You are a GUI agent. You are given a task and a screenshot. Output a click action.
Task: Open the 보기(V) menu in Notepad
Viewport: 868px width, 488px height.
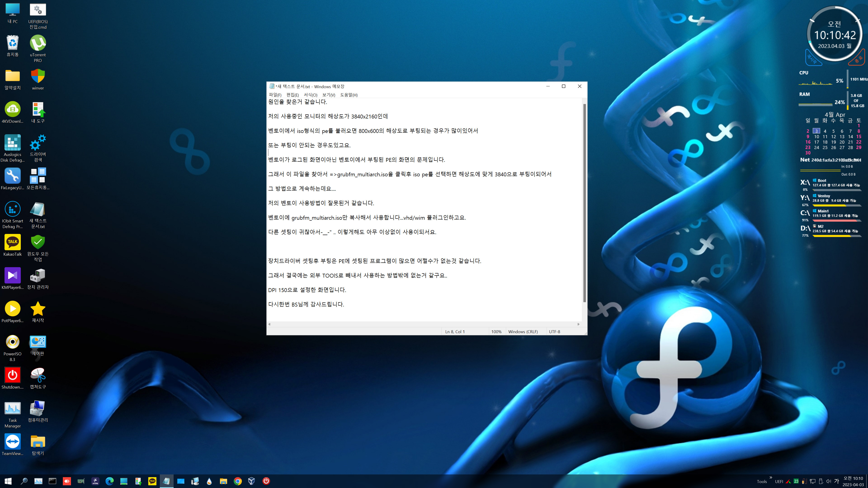pos(328,95)
